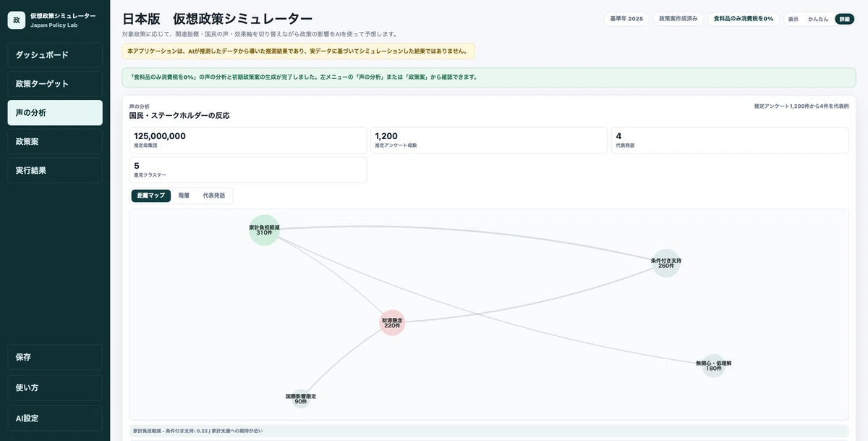This screenshot has height=441, width=868.
Task: Click the 政 logo icon in sidebar
Action: pos(17,20)
